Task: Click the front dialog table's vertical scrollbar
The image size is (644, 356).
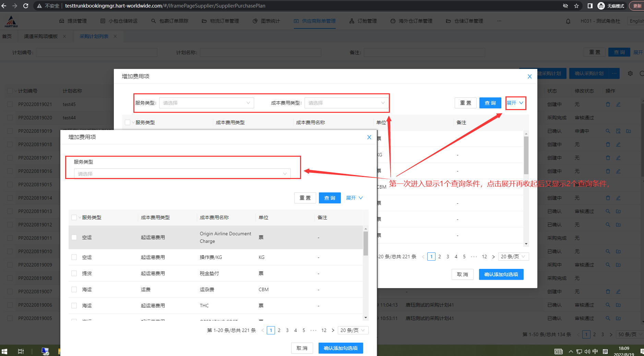Action: pyautogui.click(x=366, y=244)
